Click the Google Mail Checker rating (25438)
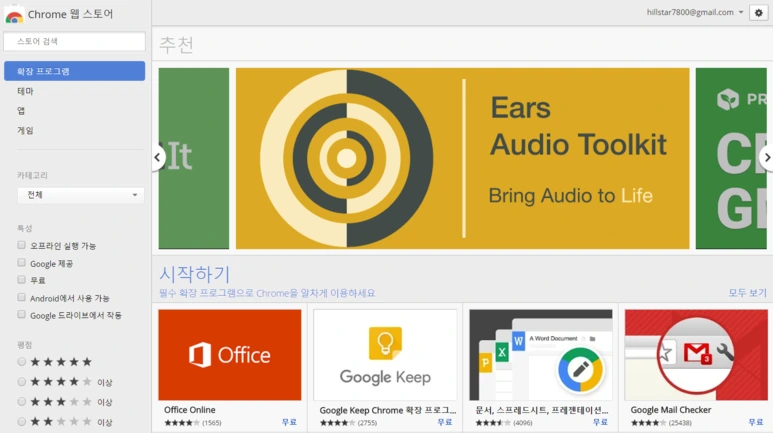Viewport: 773px width, 433px height. point(661,423)
